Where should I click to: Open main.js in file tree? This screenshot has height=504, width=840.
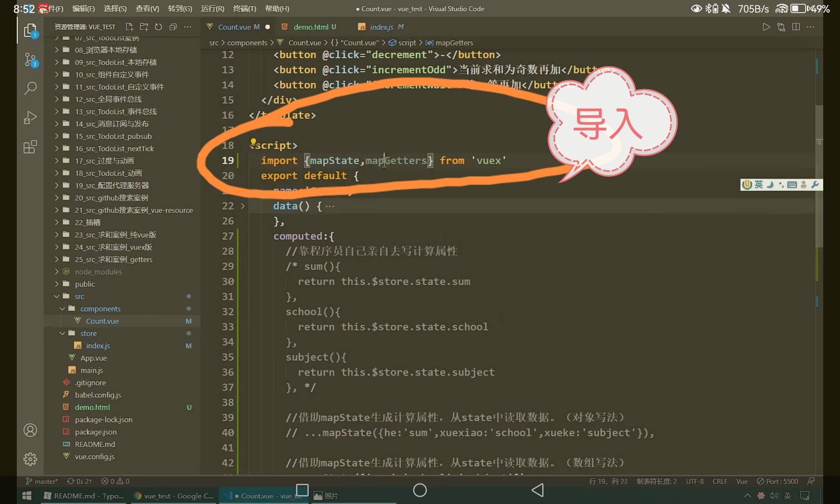pyautogui.click(x=92, y=370)
